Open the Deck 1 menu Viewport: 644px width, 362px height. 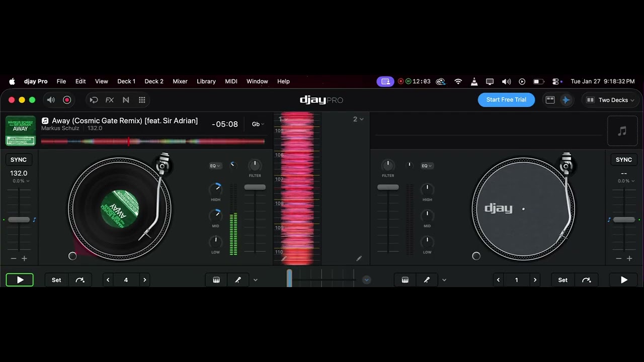[x=126, y=81]
